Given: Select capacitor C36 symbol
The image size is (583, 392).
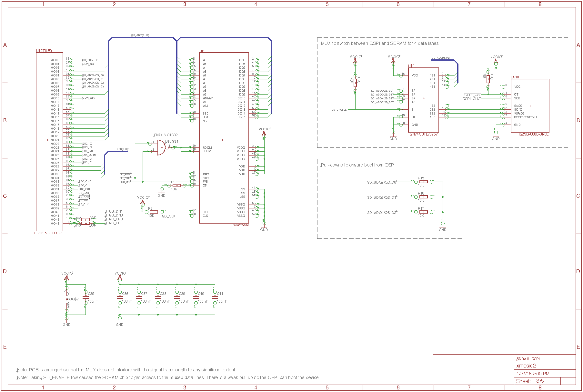Looking at the screenshot, I should tap(120, 297).
